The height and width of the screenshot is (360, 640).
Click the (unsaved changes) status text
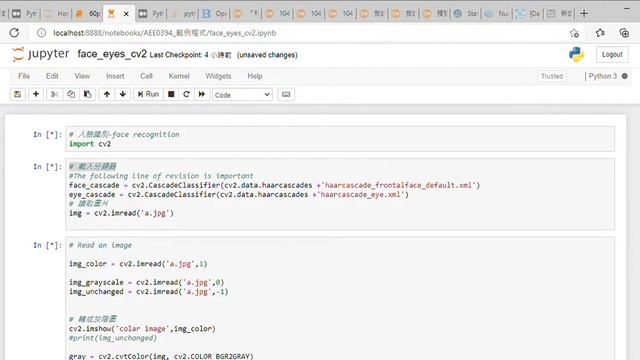267,55
